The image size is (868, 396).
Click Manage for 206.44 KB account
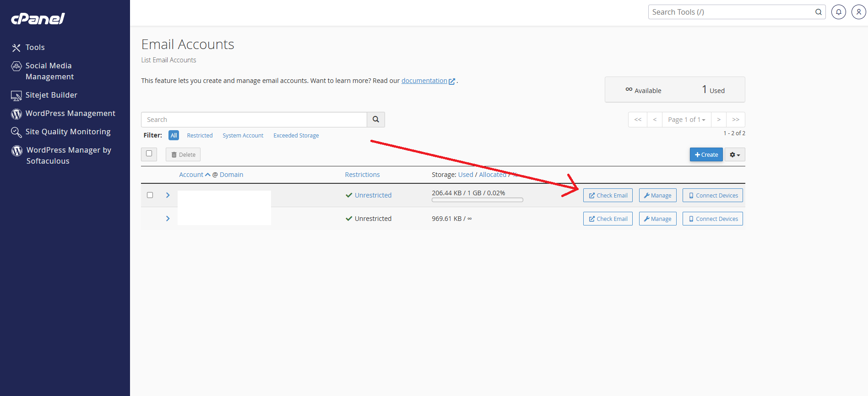pyautogui.click(x=657, y=195)
